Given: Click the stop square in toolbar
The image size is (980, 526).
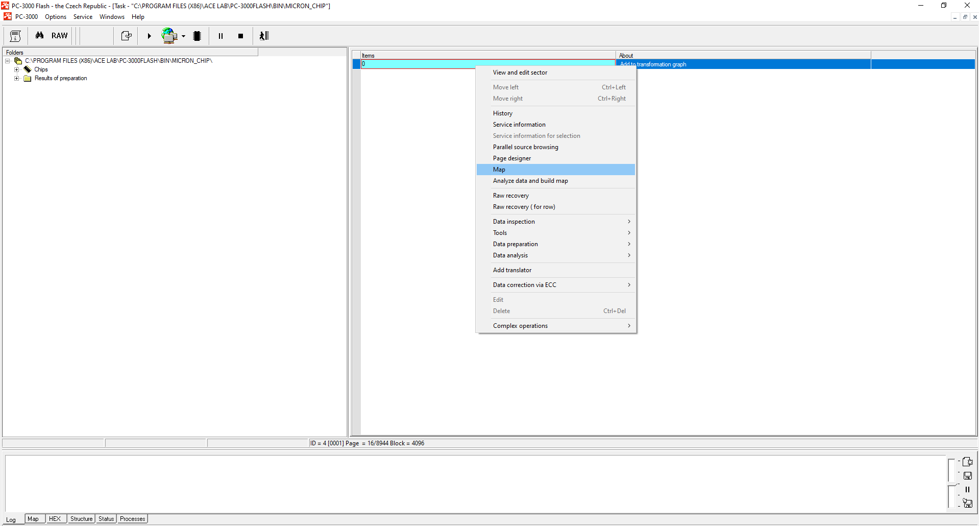Looking at the screenshot, I should 240,36.
